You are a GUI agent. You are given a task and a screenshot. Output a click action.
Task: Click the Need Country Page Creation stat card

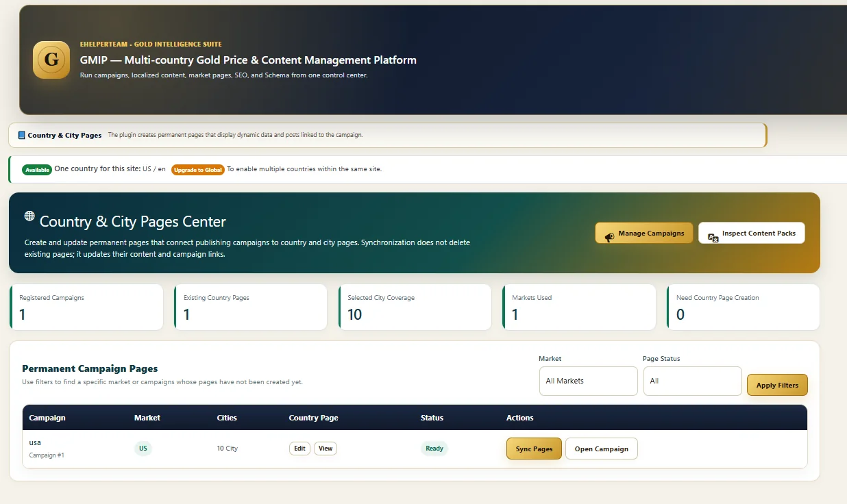point(744,307)
